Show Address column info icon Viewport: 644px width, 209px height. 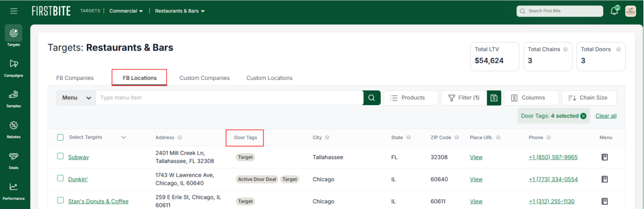coord(180,137)
